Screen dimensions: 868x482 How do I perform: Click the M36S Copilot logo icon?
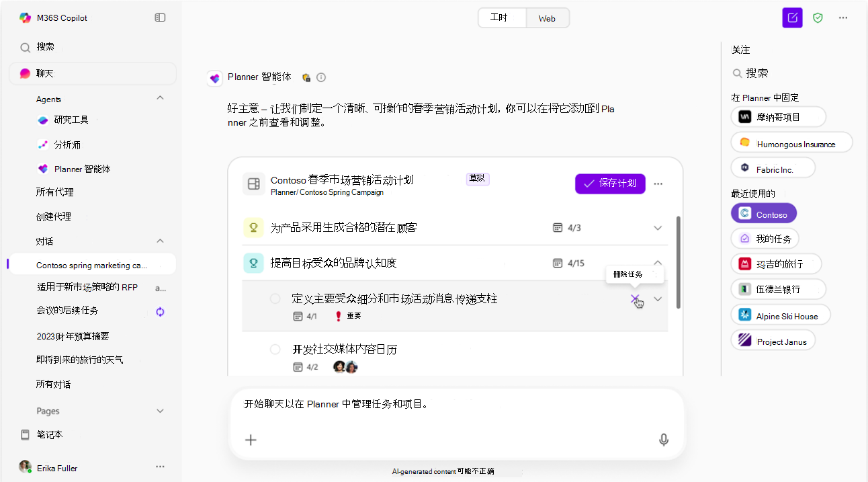pyautogui.click(x=25, y=17)
